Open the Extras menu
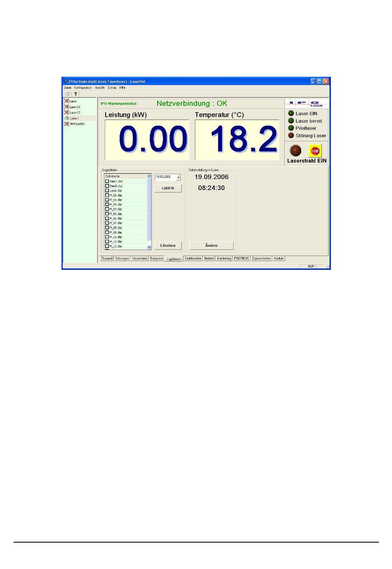 112,88
